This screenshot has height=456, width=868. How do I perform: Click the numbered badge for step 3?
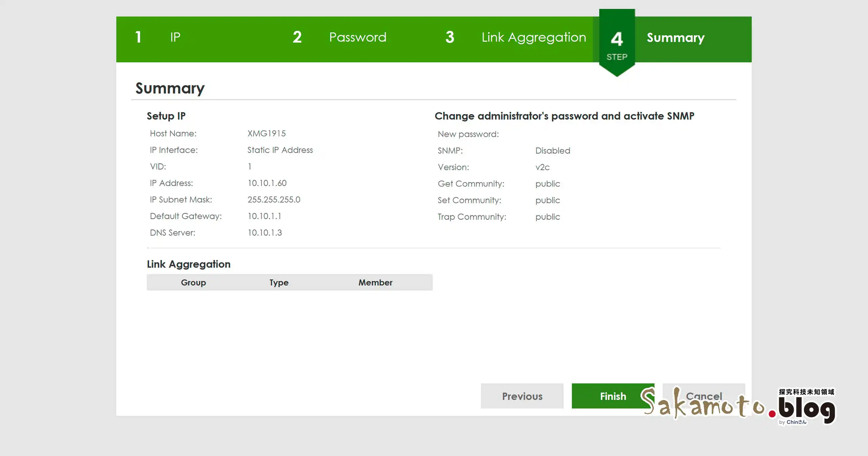pos(450,37)
